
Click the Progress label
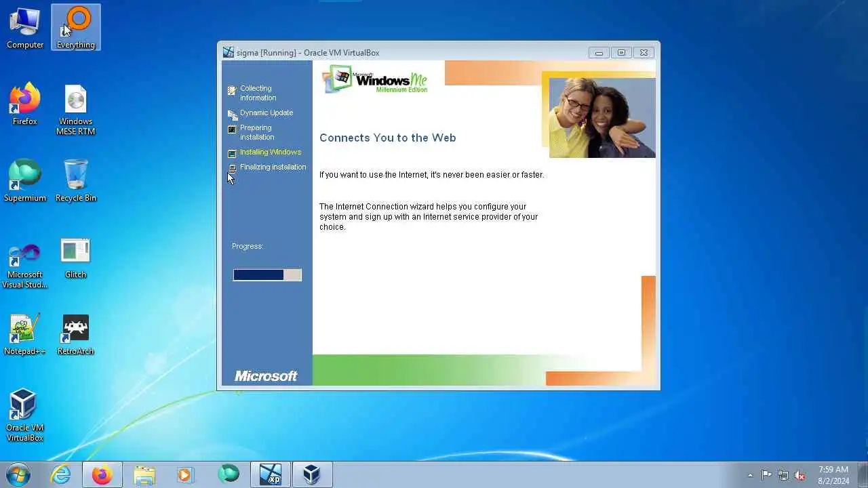tap(248, 246)
